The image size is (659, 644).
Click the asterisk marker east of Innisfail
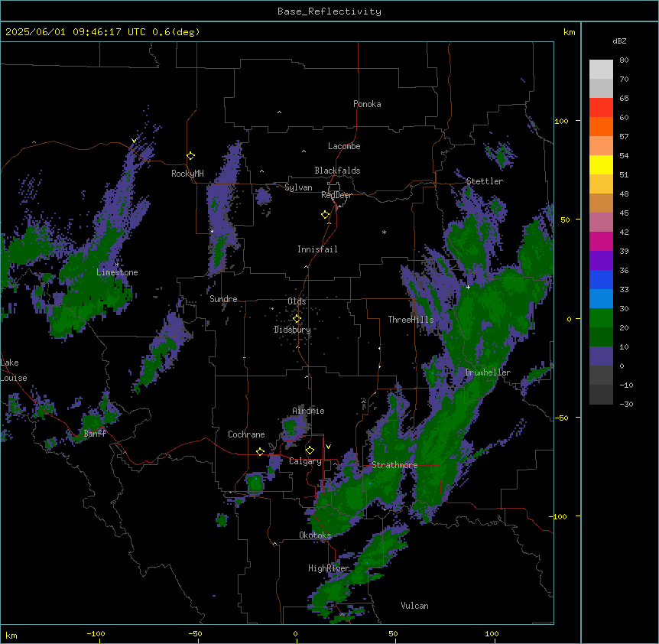coord(384,232)
